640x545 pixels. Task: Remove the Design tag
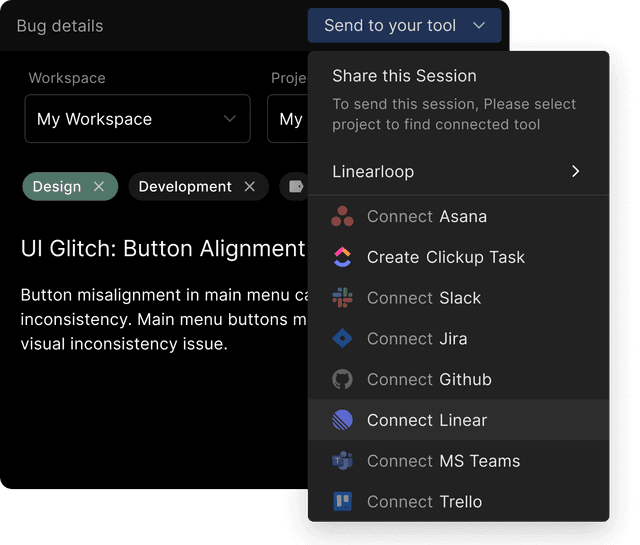point(99,187)
